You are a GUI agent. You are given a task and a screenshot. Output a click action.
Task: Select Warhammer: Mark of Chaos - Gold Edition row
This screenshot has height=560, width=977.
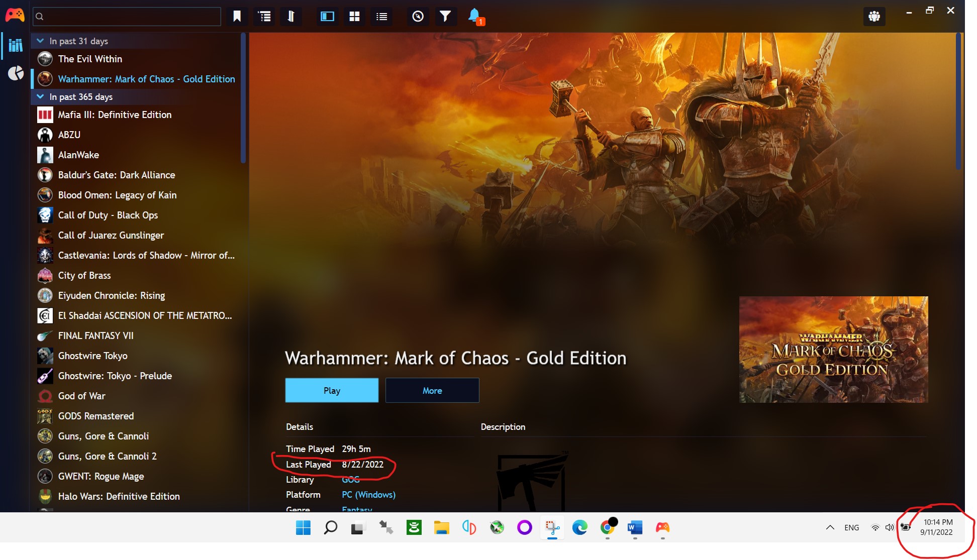pos(136,79)
